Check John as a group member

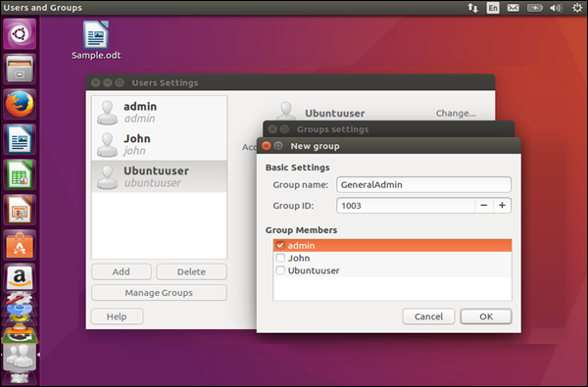(x=280, y=258)
